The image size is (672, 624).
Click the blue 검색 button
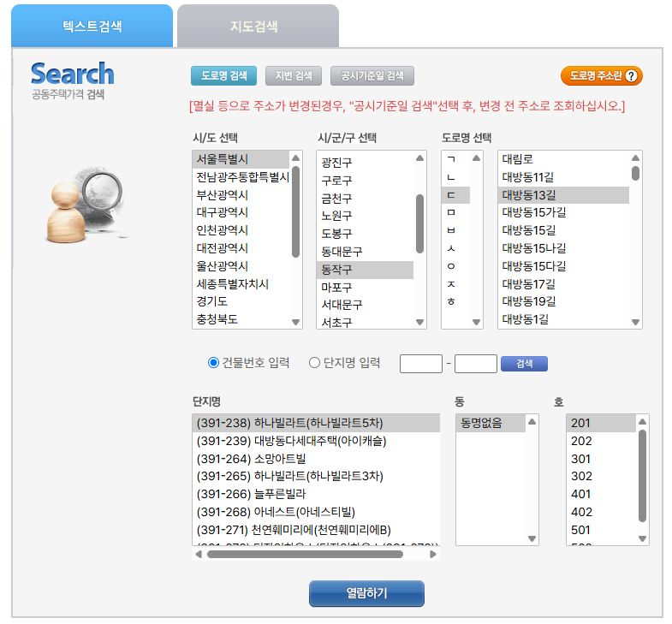[x=524, y=364]
